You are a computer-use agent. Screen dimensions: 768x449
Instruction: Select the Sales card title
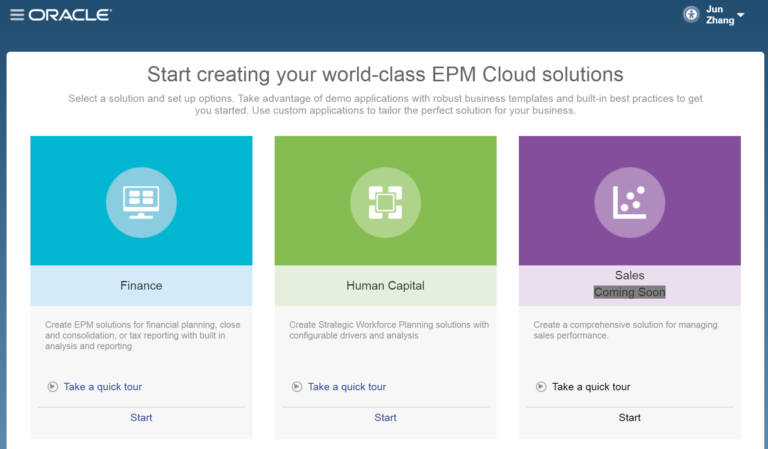point(629,275)
